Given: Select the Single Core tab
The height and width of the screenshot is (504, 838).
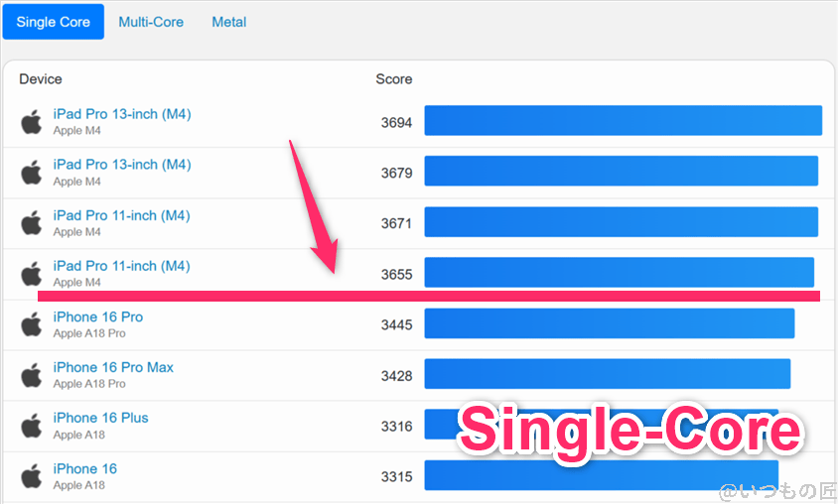Looking at the screenshot, I should (x=54, y=22).
